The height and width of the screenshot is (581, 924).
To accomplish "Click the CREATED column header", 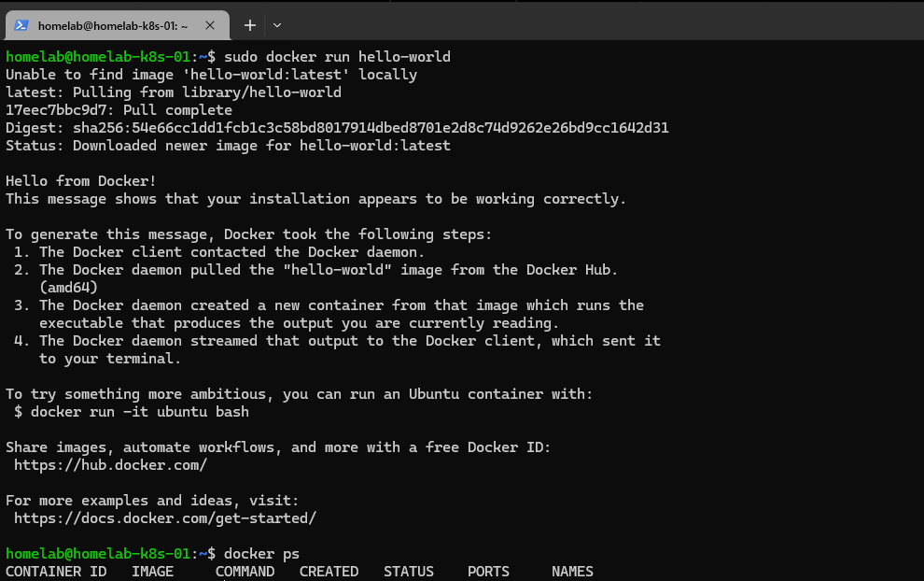I will pos(329,572).
